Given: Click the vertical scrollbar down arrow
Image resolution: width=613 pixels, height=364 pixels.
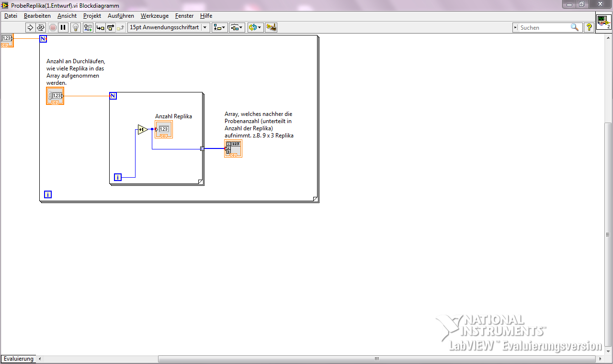Looking at the screenshot, I should point(609,351).
